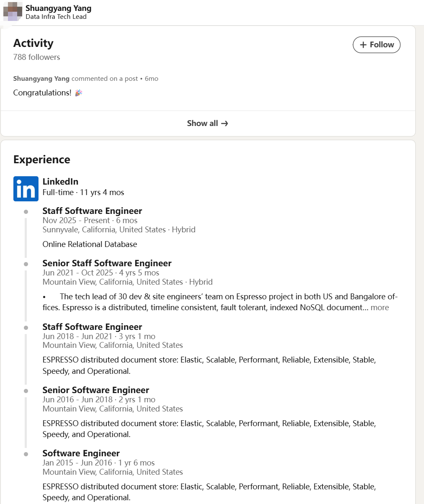Open the LinkedIn company name link
The image size is (424, 504).
point(60,182)
